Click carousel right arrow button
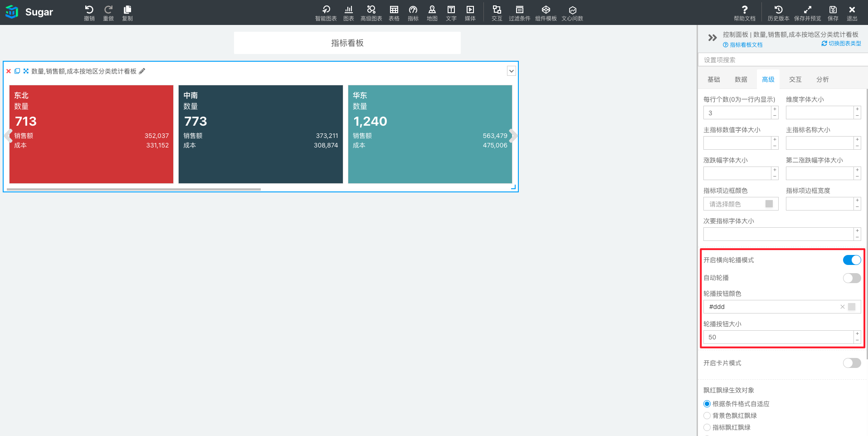 [513, 136]
